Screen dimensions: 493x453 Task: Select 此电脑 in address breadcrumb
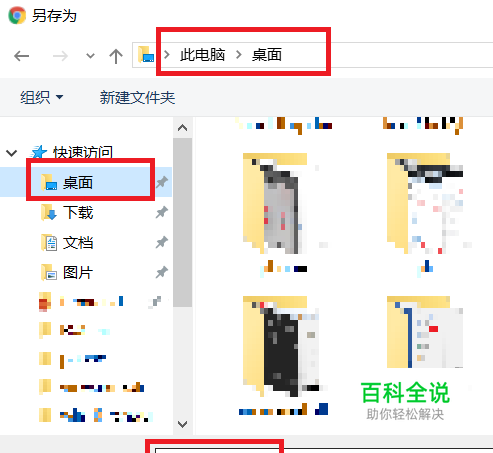click(x=202, y=55)
